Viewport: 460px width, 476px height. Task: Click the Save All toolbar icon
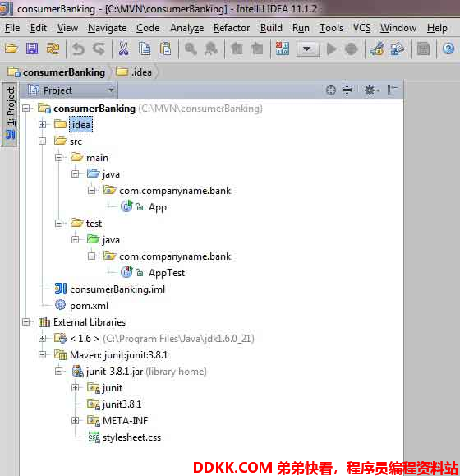coord(32,49)
